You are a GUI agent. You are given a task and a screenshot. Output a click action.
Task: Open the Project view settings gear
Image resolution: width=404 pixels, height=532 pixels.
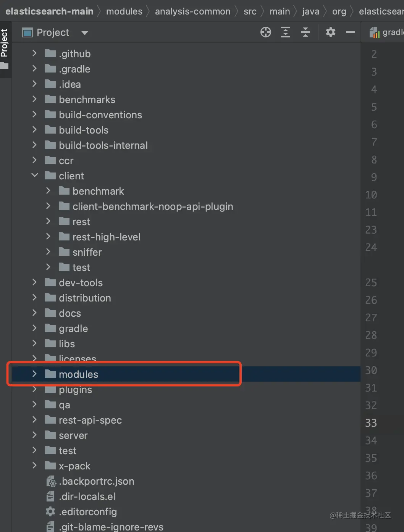coord(330,32)
